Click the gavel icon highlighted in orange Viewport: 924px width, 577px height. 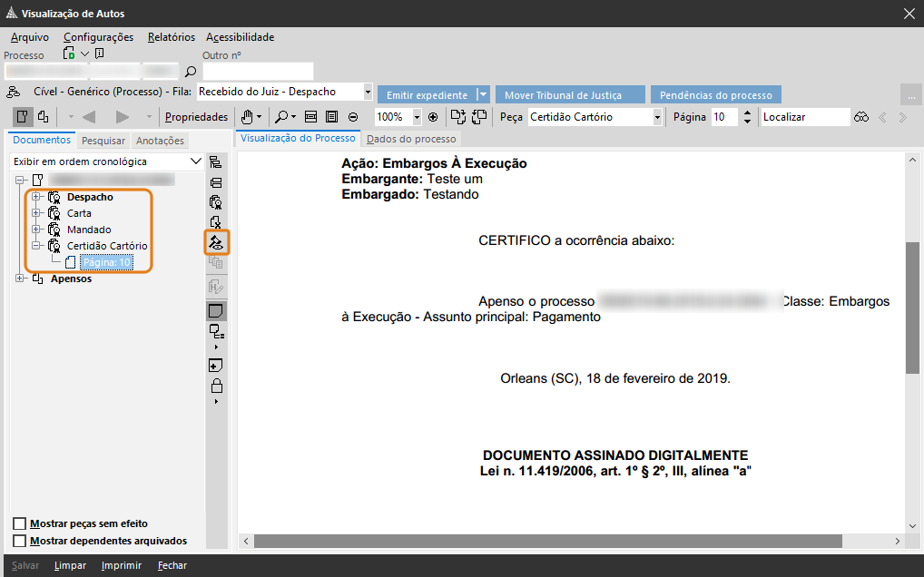pos(216,242)
